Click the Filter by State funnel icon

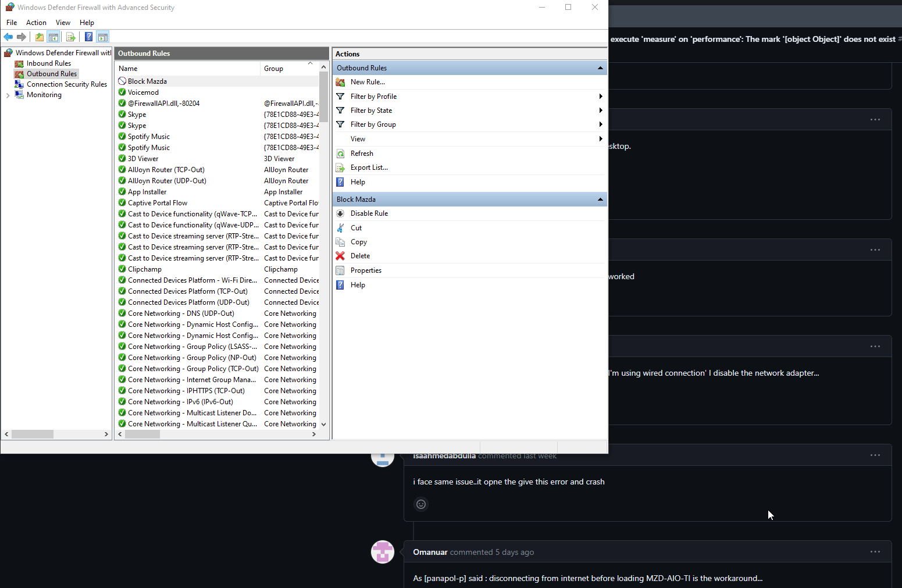[x=340, y=111]
